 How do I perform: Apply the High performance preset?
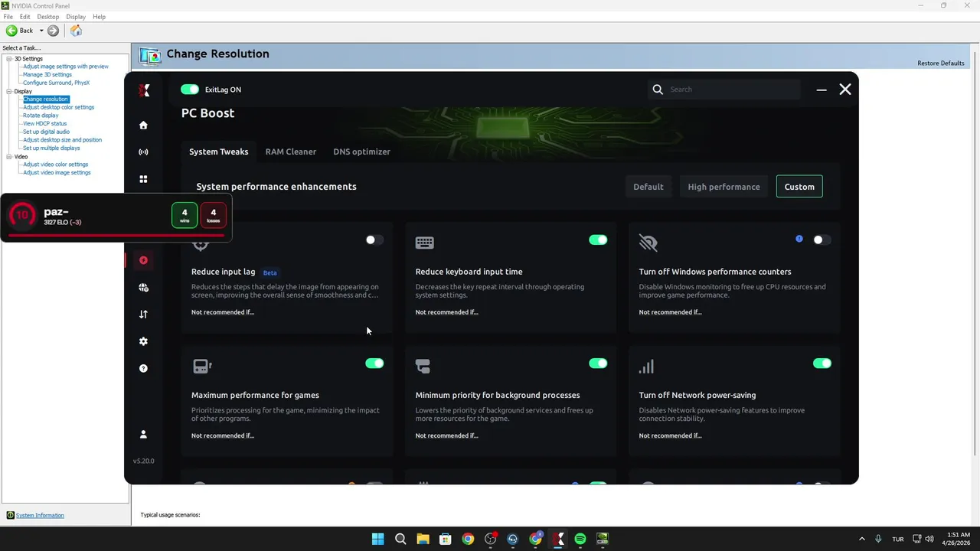coord(724,187)
